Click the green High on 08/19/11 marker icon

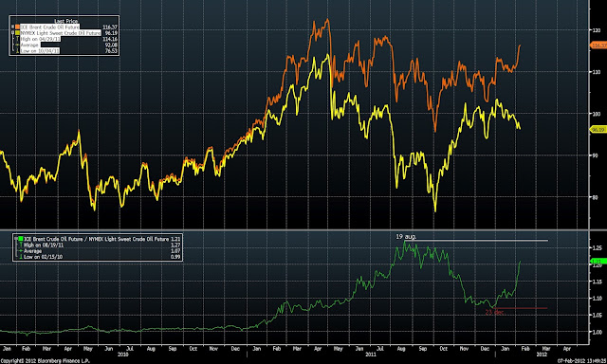point(21,245)
